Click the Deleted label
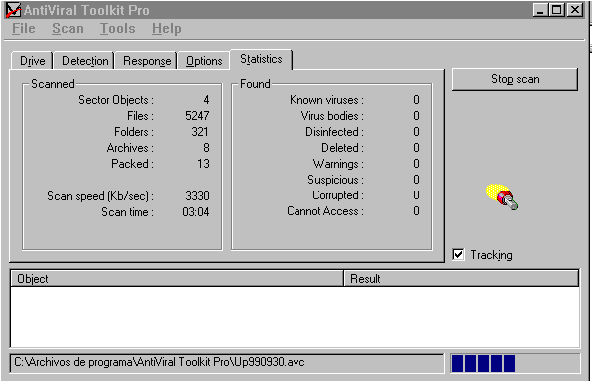 (x=342, y=148)
